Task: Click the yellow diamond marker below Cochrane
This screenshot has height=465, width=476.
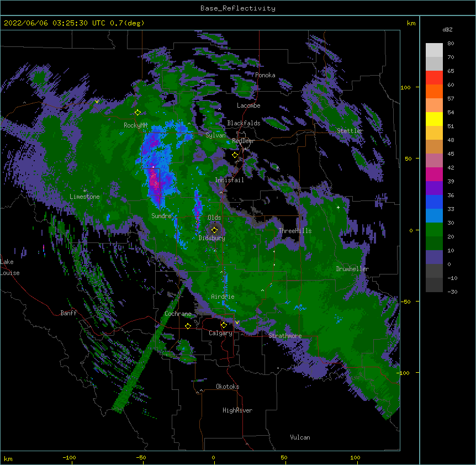Action: click(x=188, y=326)
